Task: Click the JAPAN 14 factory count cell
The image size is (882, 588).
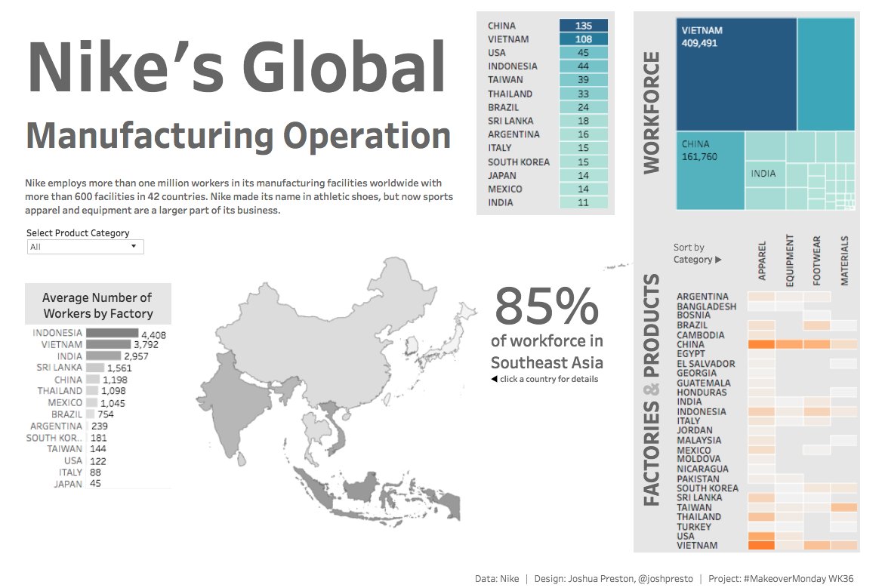Action: click(x=583, y=175)
